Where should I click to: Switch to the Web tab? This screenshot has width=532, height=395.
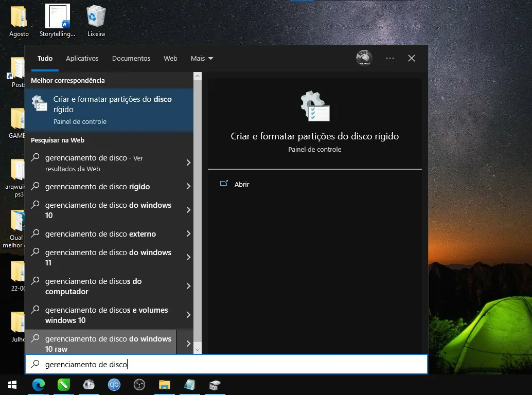[170, 58]
